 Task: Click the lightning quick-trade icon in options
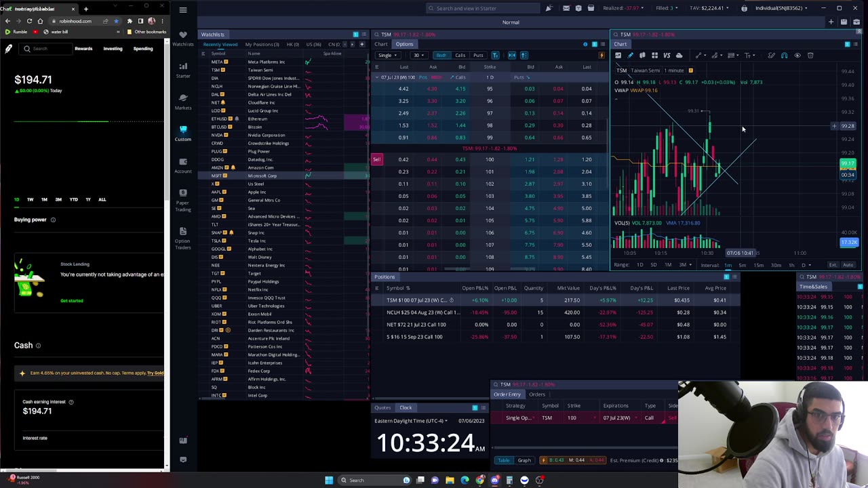601,55
